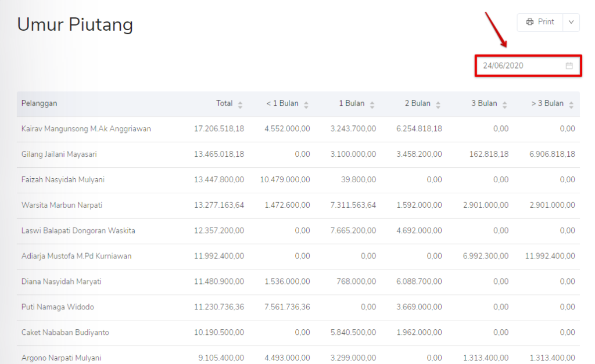Select customer Puti Namaga Widodo
Screen dimensions: 595x364
pos(58,307)
